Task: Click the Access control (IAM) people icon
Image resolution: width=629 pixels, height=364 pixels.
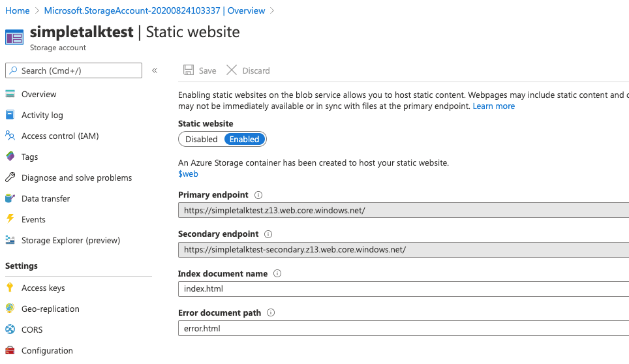Action: [10, 136]
